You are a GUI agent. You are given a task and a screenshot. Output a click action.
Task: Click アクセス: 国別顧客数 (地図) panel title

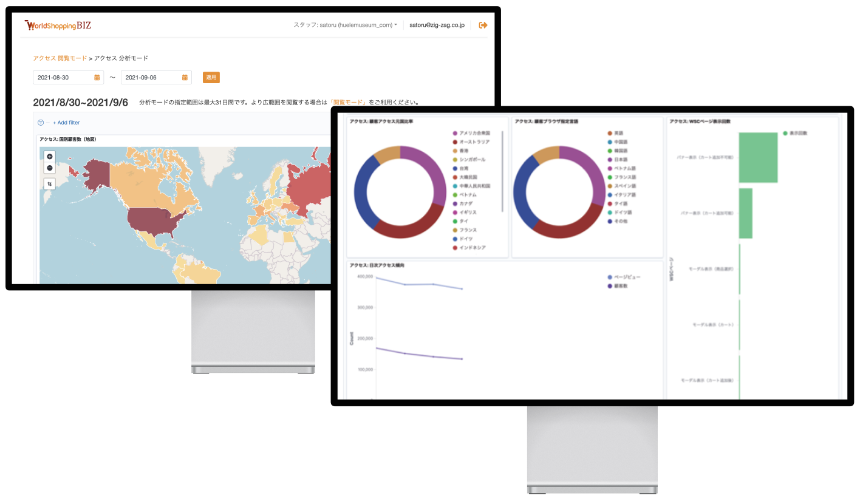point(68,139)
